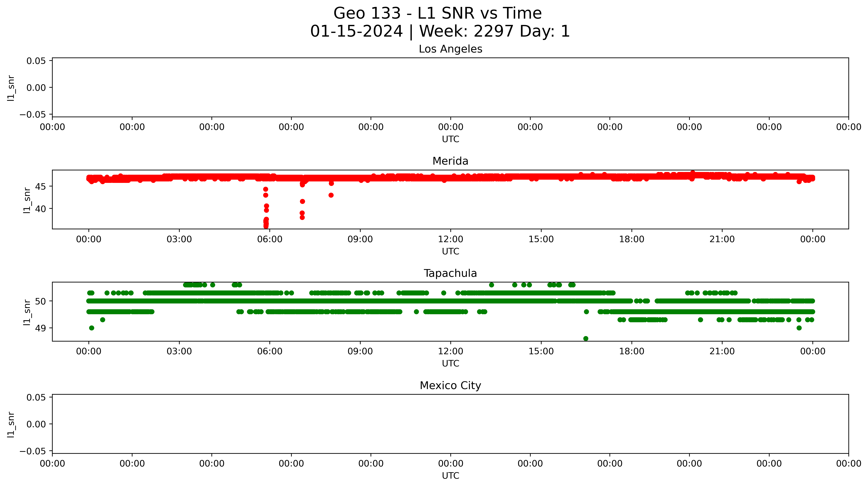The height and width of the screenshot is (487, 868).
Task: Click the '45' y-axis tick on Merida plot
Action: pyautogui.click(x=40, y=186)
